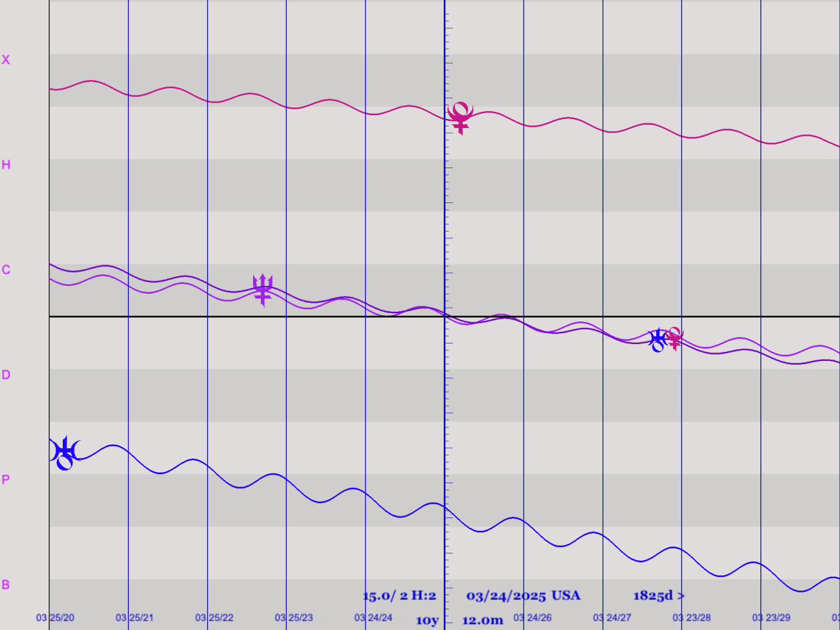The image size is (840, 630).
Task: Click the small pink Pluto glyph near the horizon line
Action: (x=675, y=337)
